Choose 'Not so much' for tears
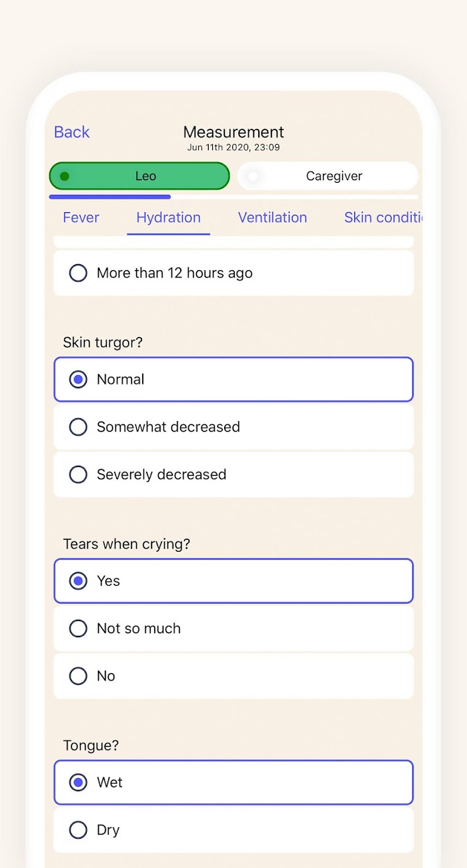 78,628
